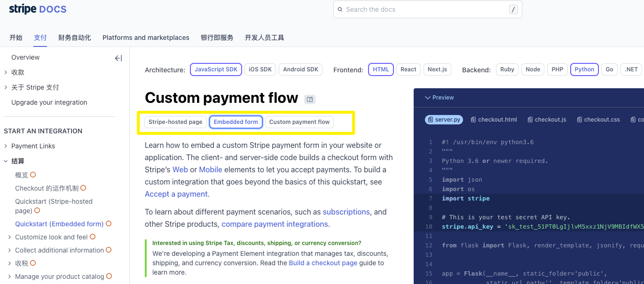Collapse the 结算 sidebar section

6,161
